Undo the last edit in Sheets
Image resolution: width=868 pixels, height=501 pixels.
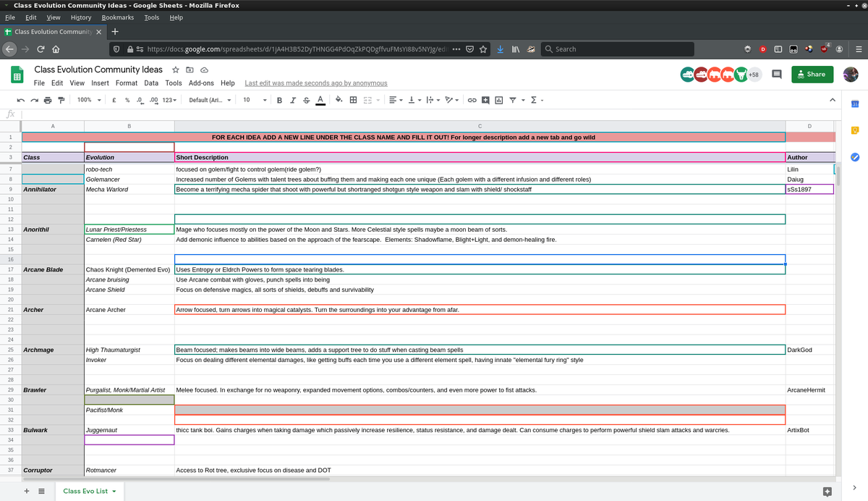click(22, 100)
